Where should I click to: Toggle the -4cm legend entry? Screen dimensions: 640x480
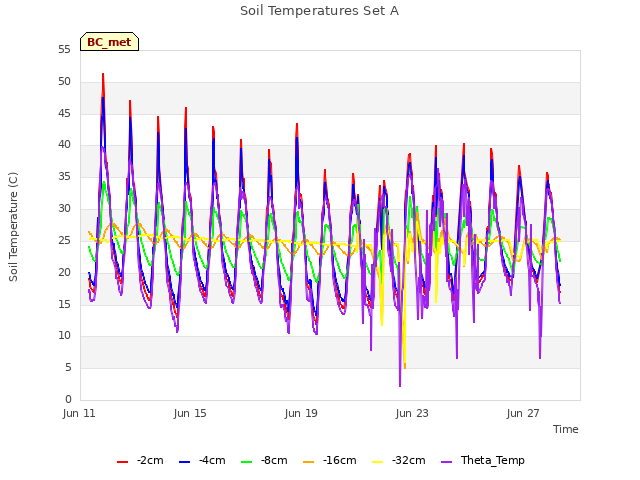202,460
